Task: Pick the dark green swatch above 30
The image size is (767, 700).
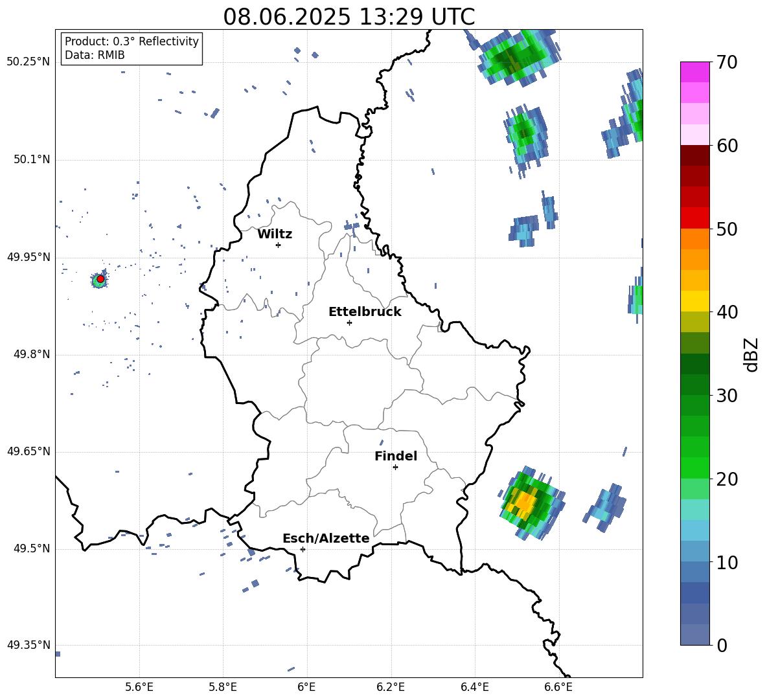Action: point(695,364)
